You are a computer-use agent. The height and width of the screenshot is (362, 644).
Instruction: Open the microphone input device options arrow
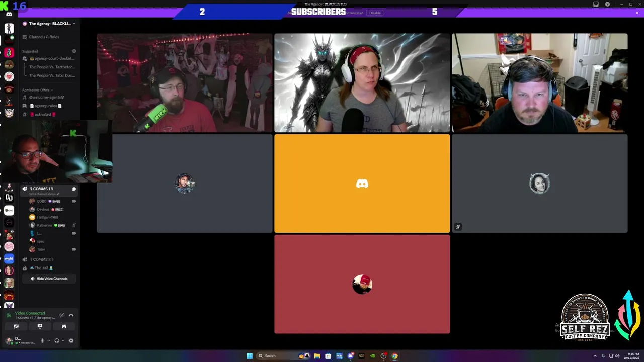click(49, 340)
